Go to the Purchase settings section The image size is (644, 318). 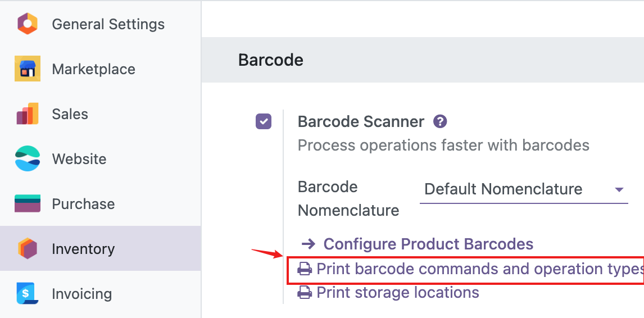83,204
